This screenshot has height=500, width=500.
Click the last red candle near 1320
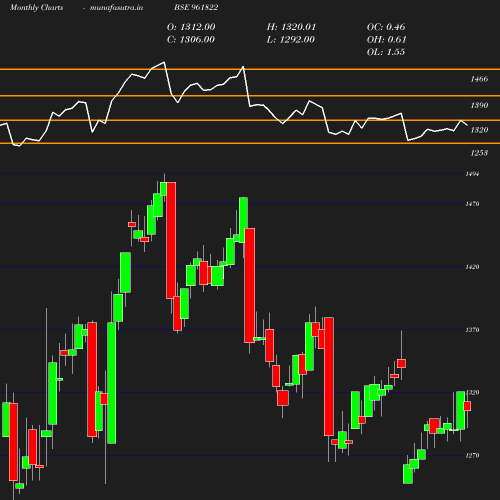point(467,406)
